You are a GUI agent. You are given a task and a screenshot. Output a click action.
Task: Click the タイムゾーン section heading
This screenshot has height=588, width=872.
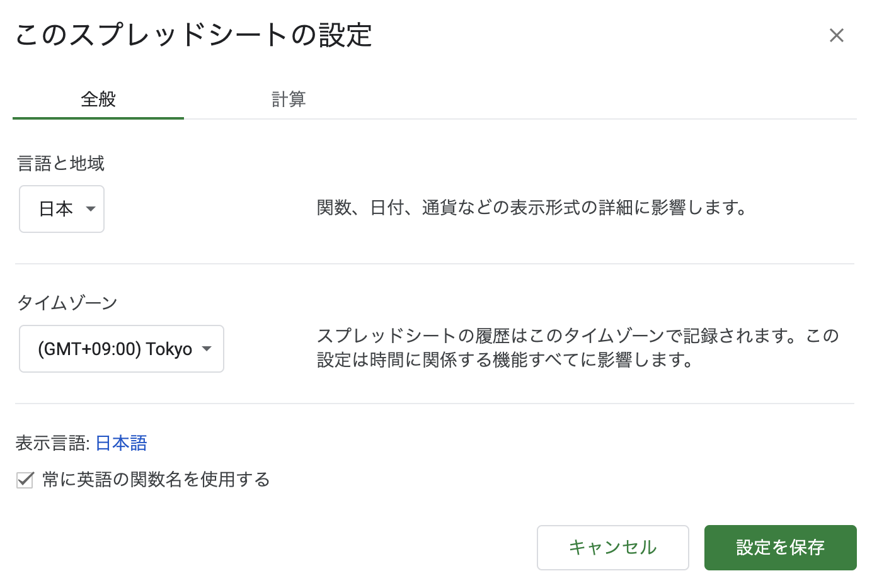click(67, 303)
